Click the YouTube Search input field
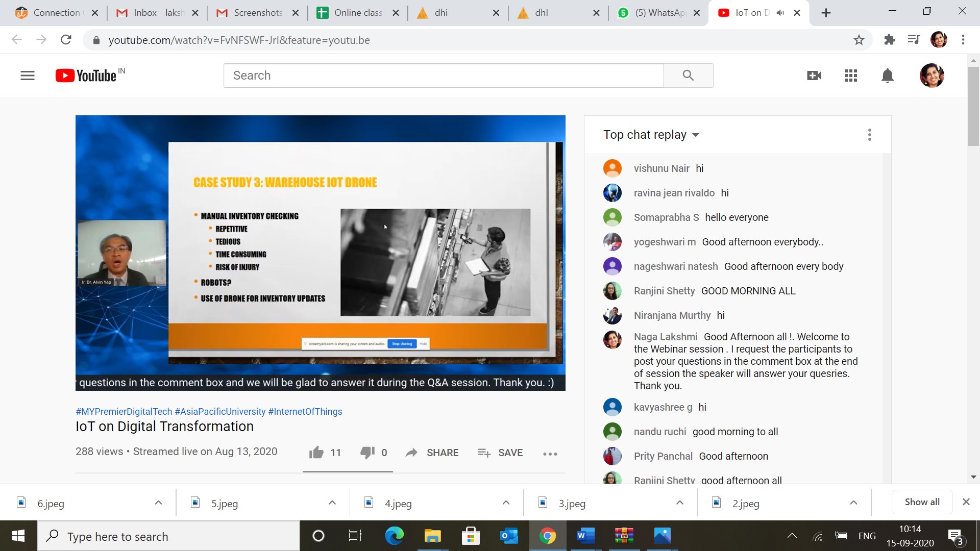This screenshot has height=551, width=980. tap(443, 76)
